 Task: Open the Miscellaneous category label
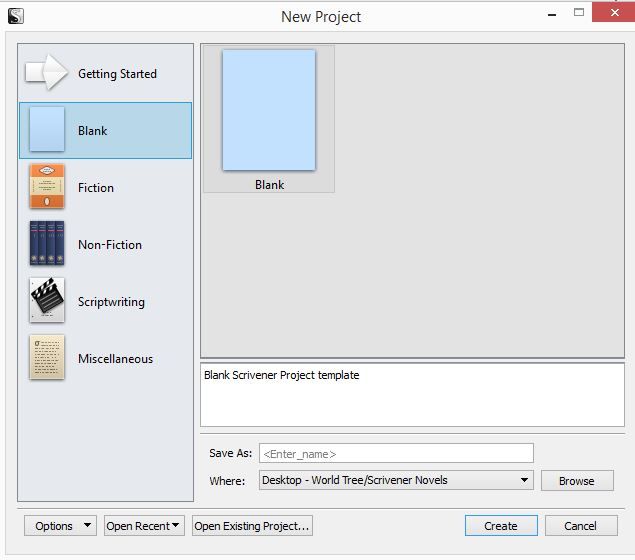115,359
